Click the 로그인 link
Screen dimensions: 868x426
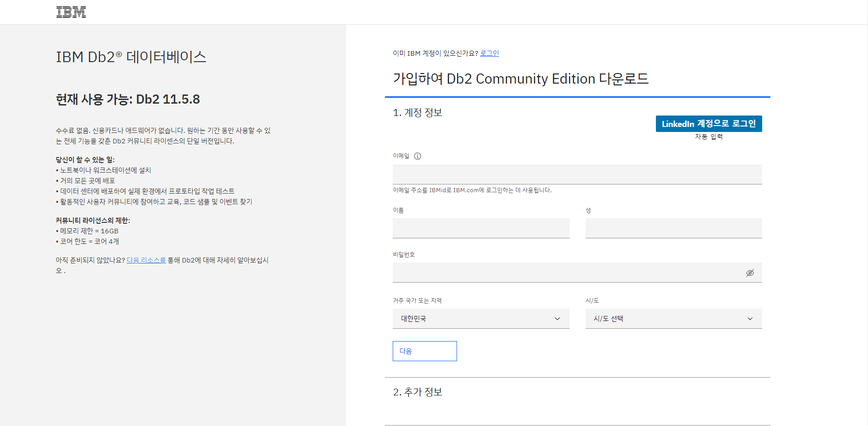pyautogui.click(x=489, y=53)
